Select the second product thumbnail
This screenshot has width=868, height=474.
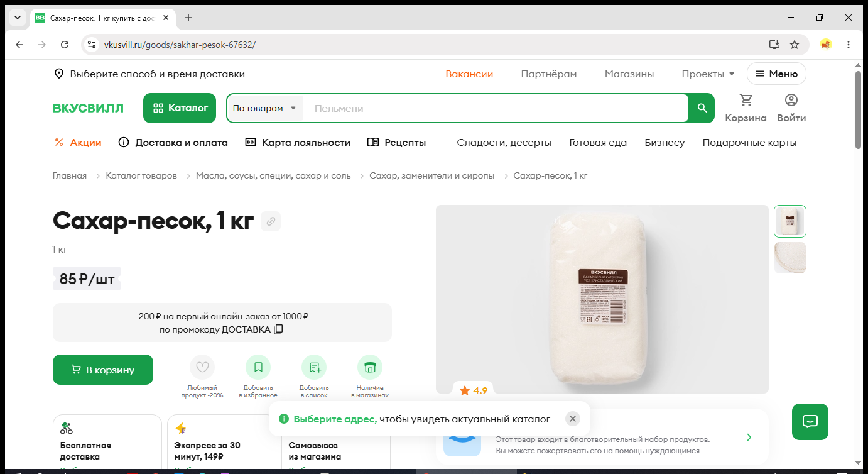pyautogui.click(x=790, y=258)
